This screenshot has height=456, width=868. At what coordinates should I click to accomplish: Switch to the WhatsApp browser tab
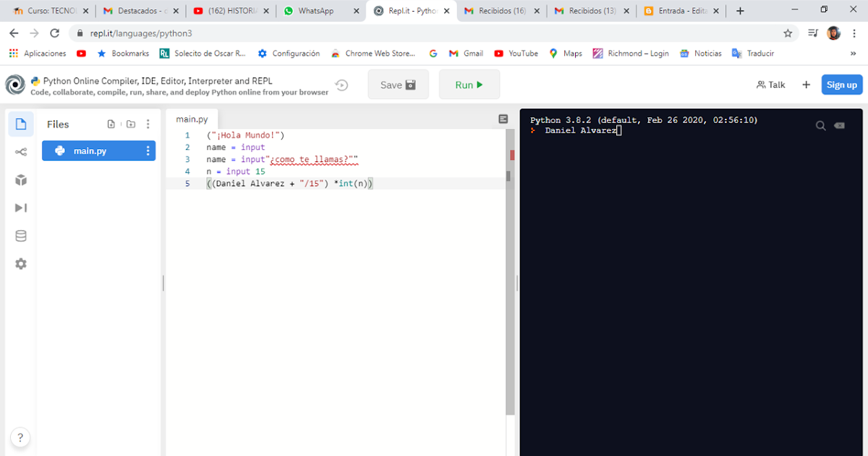(316, 12)
